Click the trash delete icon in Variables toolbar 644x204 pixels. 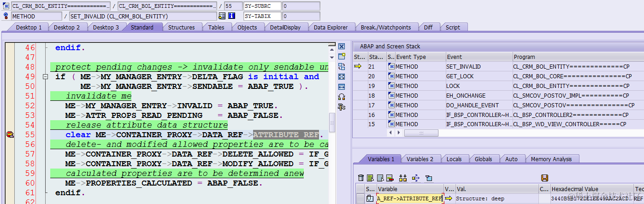pyautogui.click(x=361, y=178)
